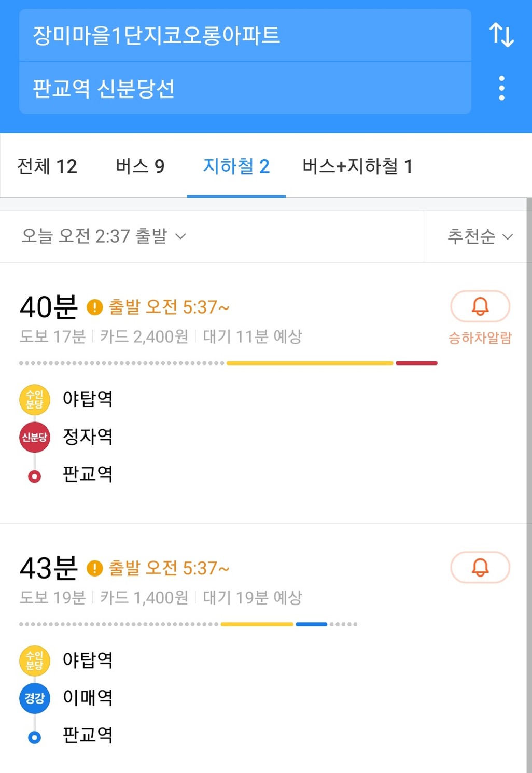The height and width of the screenshot is (773, 532).
Task: Tap the 40분 route's colored segment bar
Action: [228, 363]
